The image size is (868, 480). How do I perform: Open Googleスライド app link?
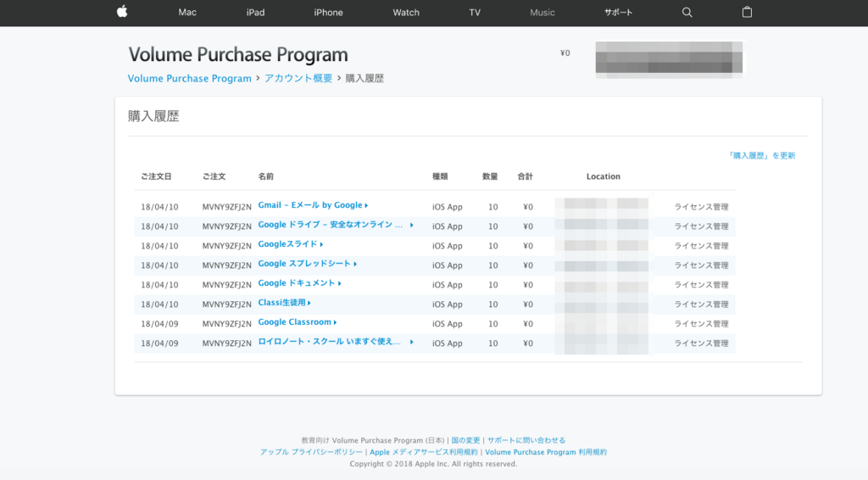point(287,244)
